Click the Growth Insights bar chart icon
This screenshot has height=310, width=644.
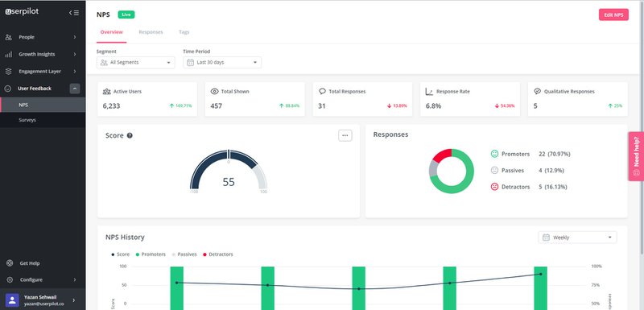(8, 54)
